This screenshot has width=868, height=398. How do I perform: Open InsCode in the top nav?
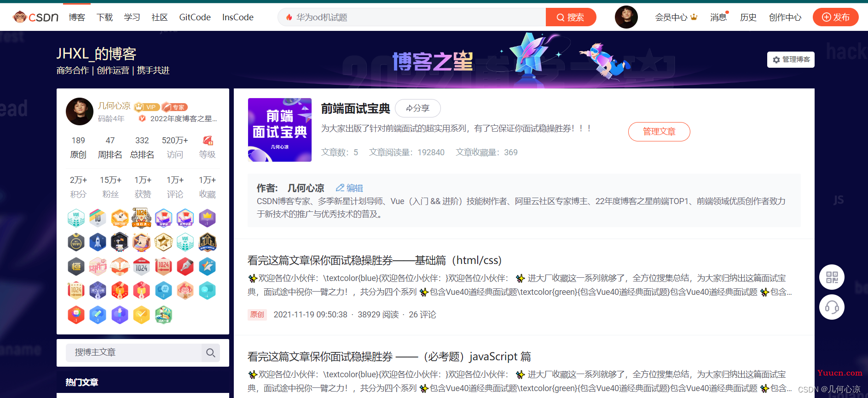238,17
